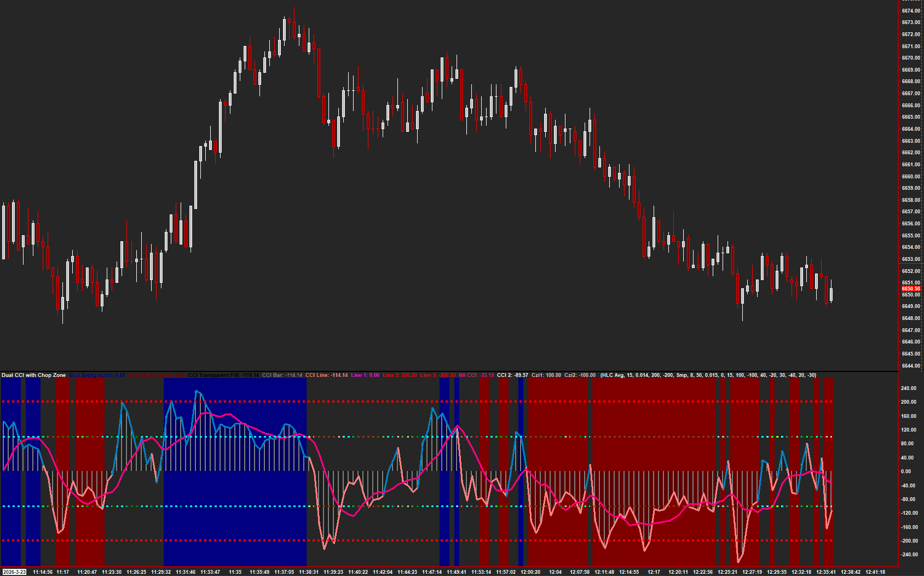Click the study input parameters '(HLC Avg, 15...' text
The image size is (924, 576).
(708, 375)
